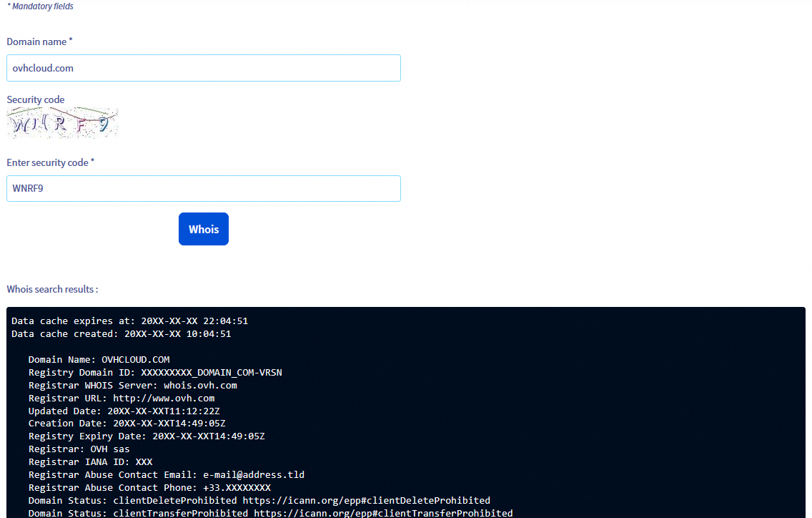Click the Whois search results label
This screenshot has width=812, height=518.
click(x=52, y=289)
